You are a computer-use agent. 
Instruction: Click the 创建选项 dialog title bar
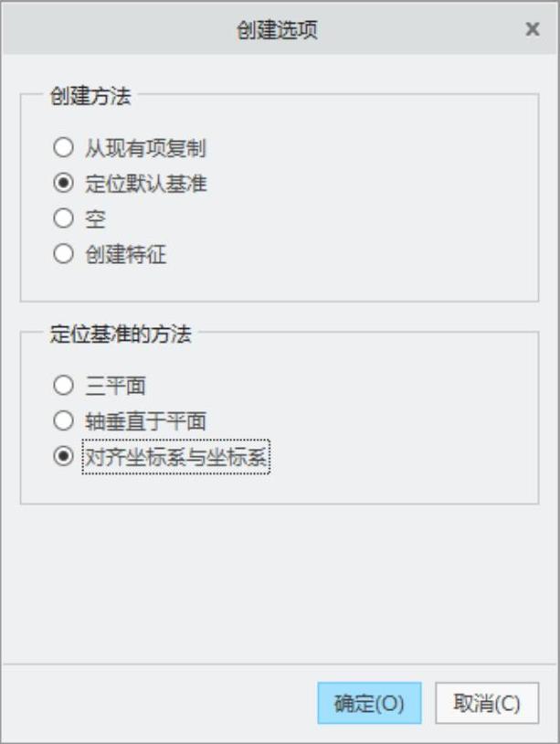point(278,29)
